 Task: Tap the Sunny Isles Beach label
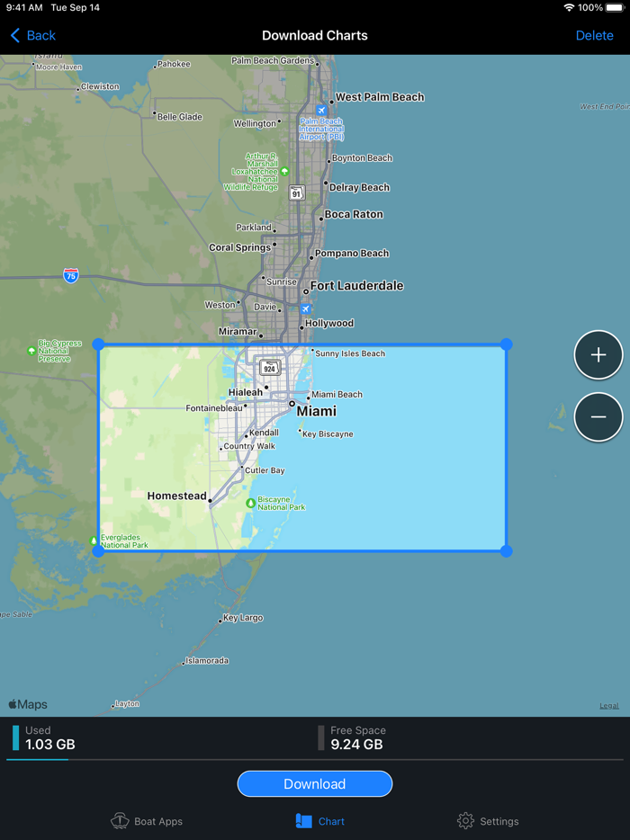point(350,353)
